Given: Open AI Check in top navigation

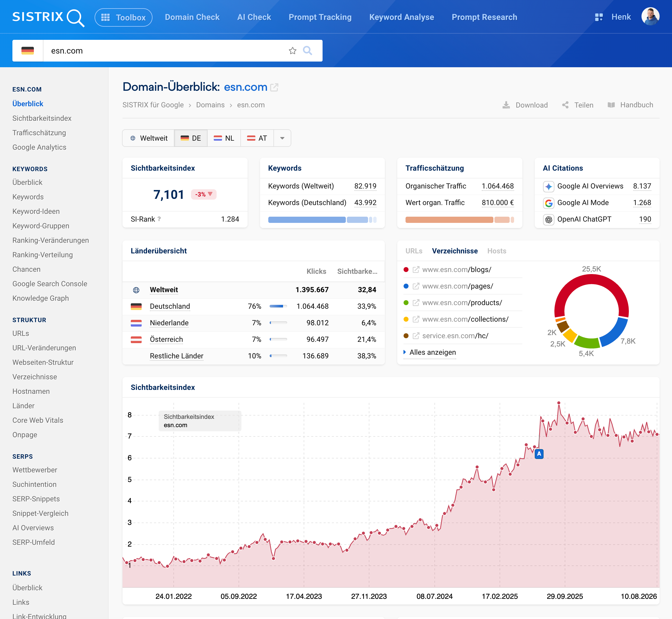Looking at the screenshot, I should (x=254, y=17).
